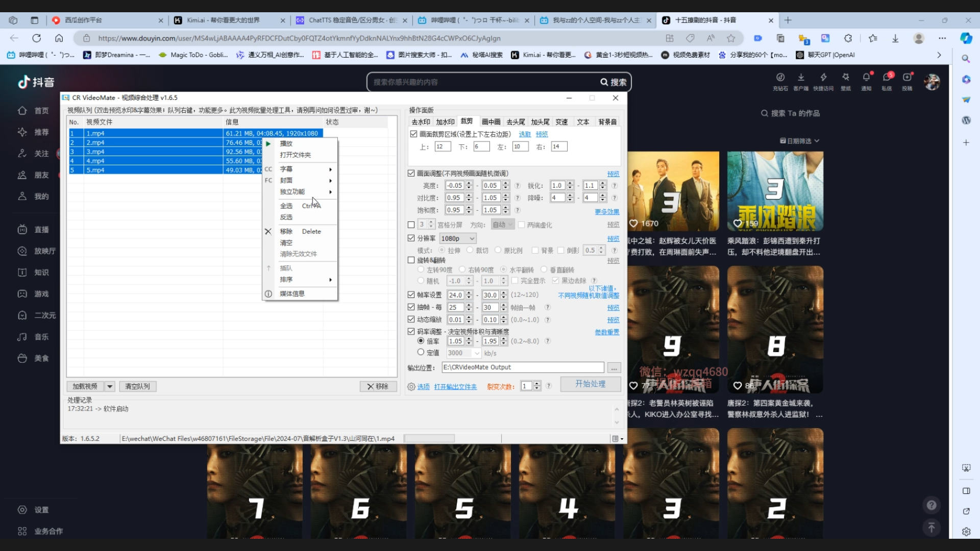
Task: Refresh the browser page
Action: (37, 38)
